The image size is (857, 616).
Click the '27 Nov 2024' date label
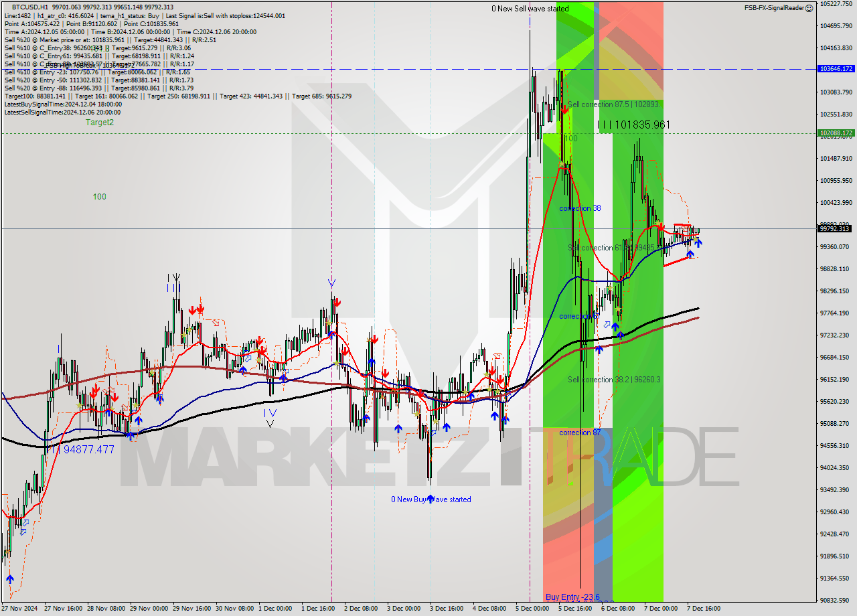pyautogui.click(x=20, y=609)
